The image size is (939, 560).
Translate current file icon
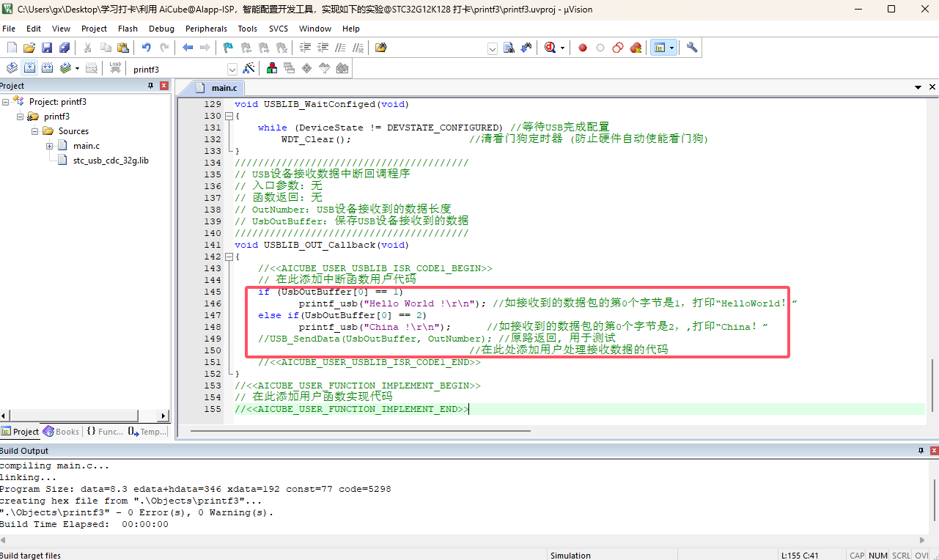[x=12, y=68]
